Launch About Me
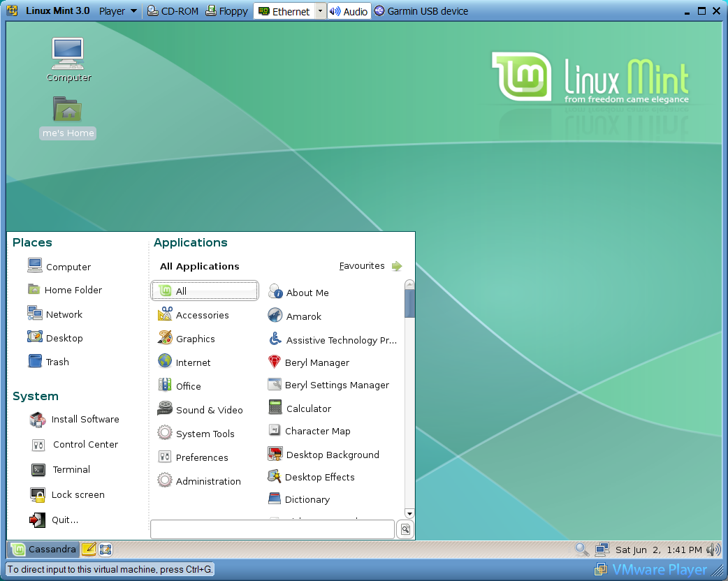This screenshot has height=581, width=728. (298, 292)
